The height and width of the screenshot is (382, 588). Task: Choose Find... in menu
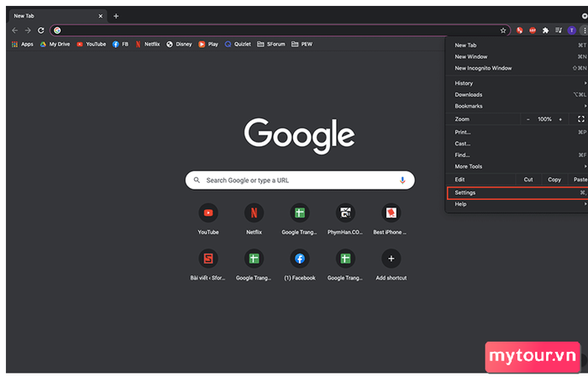(x=517, y=155)
